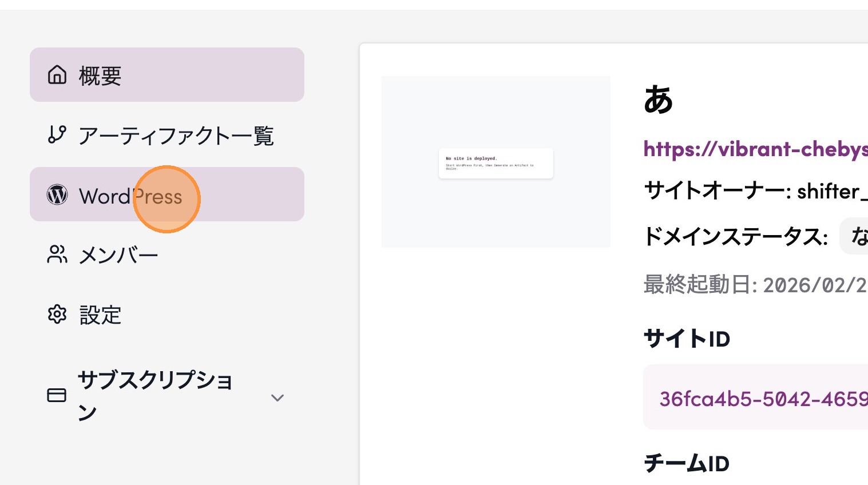Viewport: 868px width, 485px height.
Task: Click the gear icon for 設定
Action: [57, 315]
